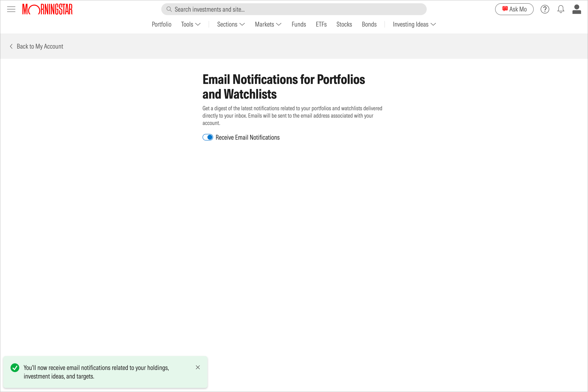Screen dimensions: 588x392
Task: Open the Portfolio nav item
Action: (x=161, y=24)
